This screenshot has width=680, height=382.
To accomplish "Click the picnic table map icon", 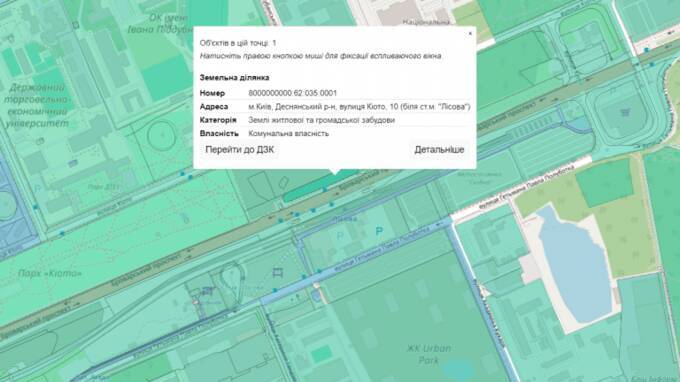I will click(278, 272).
